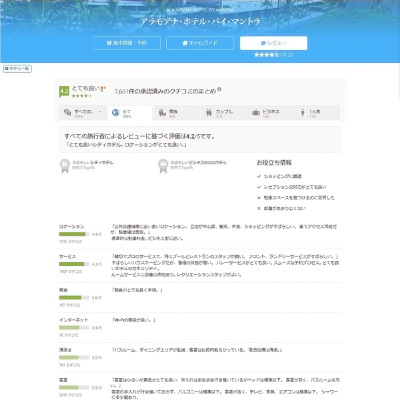The width and height of the screenshot is (400, 400).
Task: Click the サービス rating bar
Action: click(x=74, y=264)
